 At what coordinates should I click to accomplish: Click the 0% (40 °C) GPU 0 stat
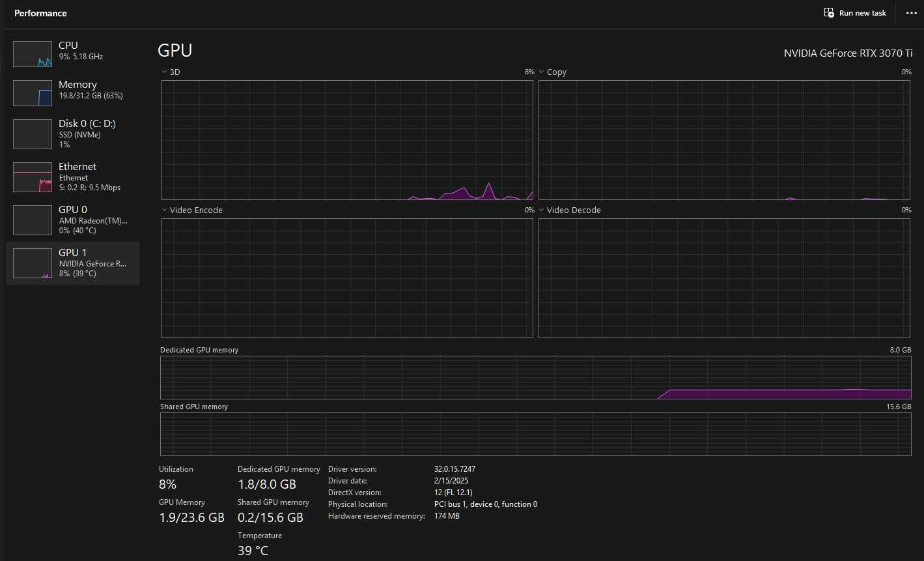77,231
